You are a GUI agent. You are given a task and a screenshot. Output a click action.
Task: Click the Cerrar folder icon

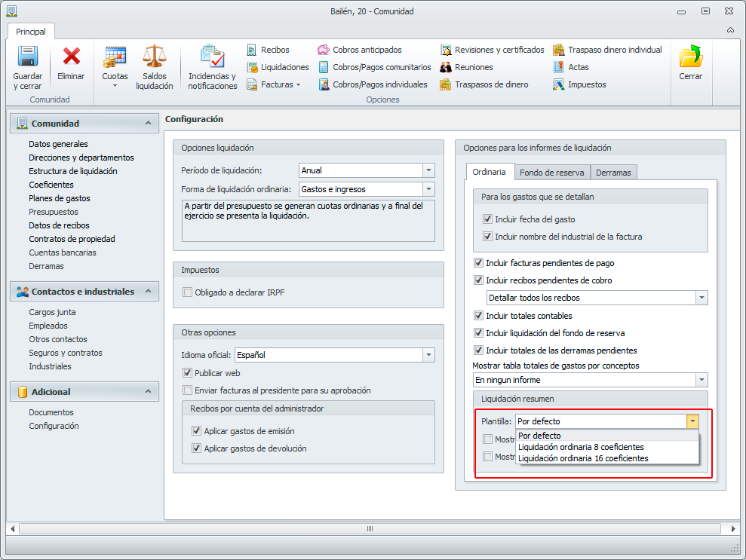tap(690, 57)
